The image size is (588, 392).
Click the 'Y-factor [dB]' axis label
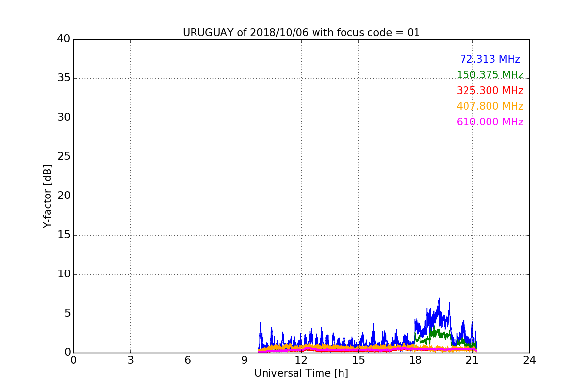point(48,196)
